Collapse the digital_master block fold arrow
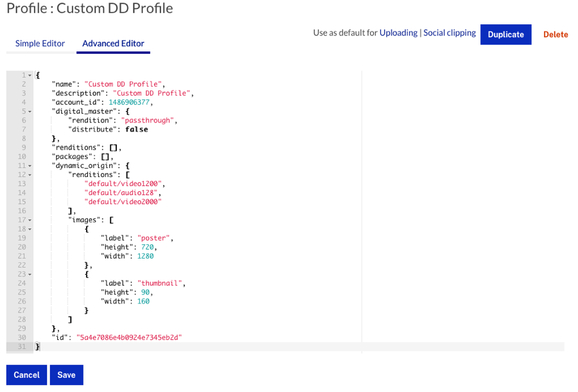Viewport: 578px width, 392px height. [30, 112]
